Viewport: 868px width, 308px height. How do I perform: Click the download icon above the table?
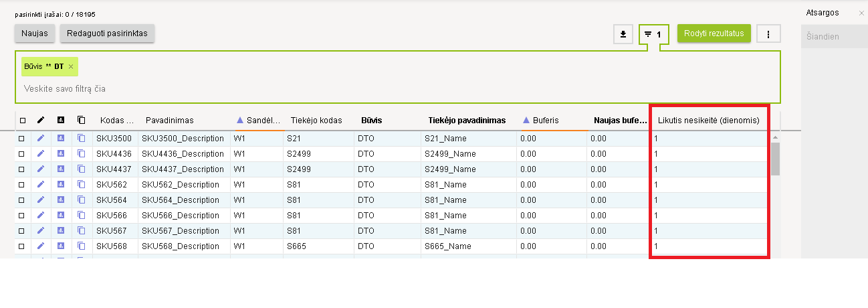[623, 34]
